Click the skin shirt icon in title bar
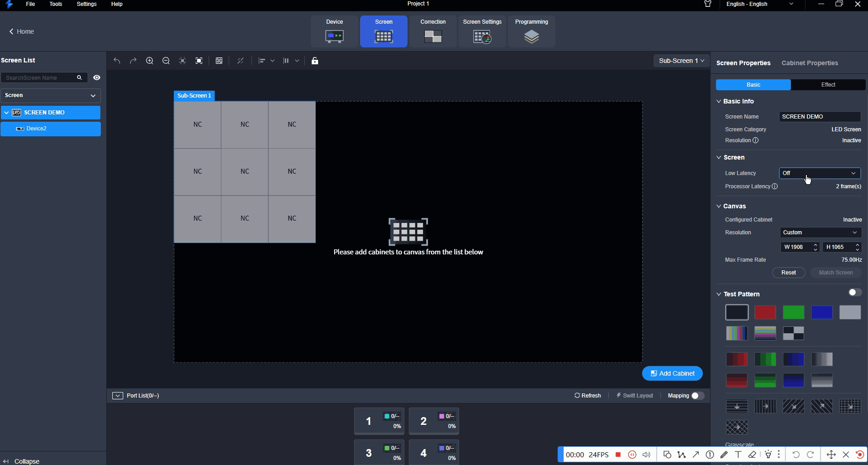Viewport: 868px width, 465px height. (708, 4)
